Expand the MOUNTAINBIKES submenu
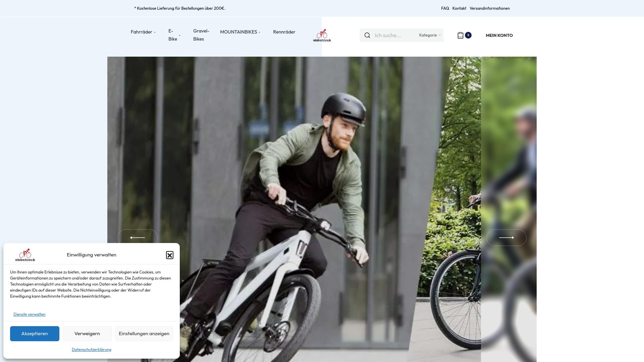The width and height of the screenshot is (644, 362). tap(238, 32)
